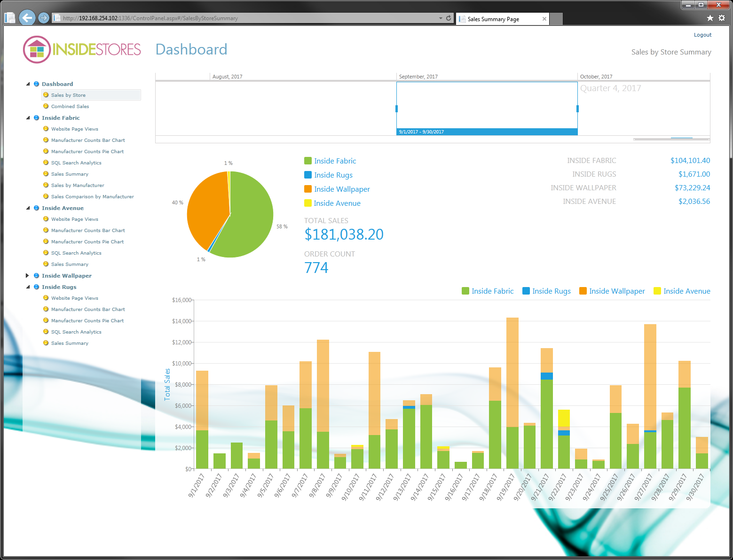The image size is (733, 560).
Task: Toggle Inside Fabric green swatch in pie legend
Action: tap(308, 161)
